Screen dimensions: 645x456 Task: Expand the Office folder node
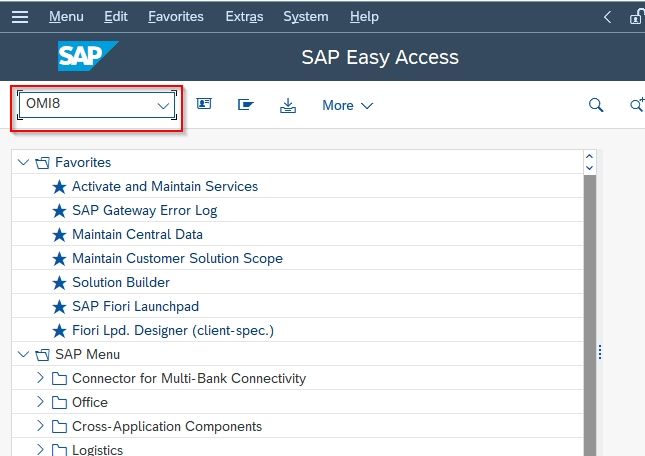tap(40, 401)
